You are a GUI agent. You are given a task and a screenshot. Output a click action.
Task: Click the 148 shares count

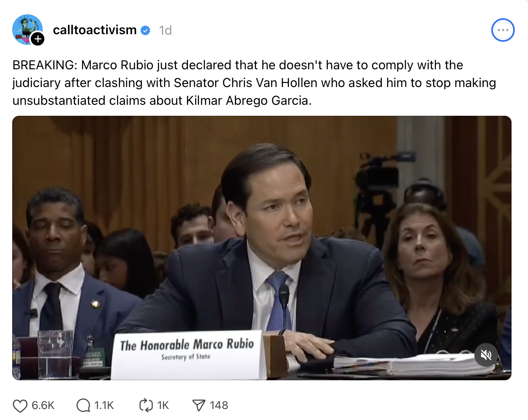tap(219, 406)
